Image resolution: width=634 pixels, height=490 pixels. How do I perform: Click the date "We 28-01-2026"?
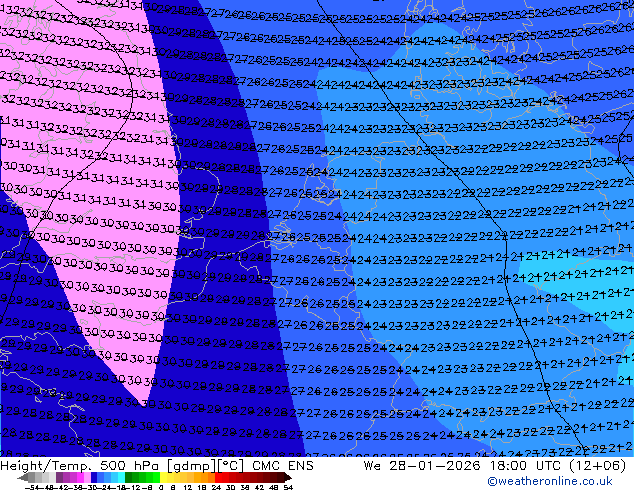tap(422, 466)
